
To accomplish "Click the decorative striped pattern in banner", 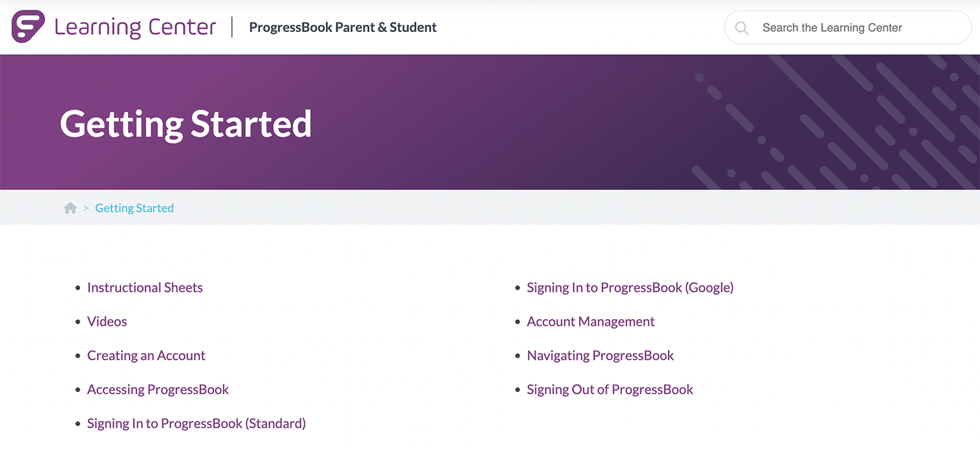I will [836, 122].
